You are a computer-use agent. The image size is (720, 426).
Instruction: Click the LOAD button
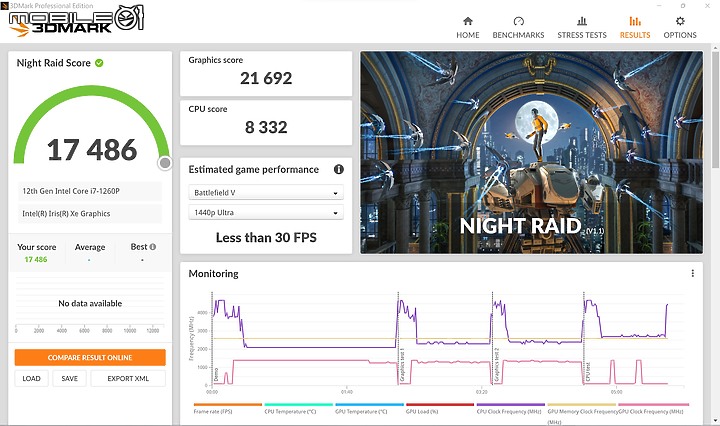click(x=31, y=378)
